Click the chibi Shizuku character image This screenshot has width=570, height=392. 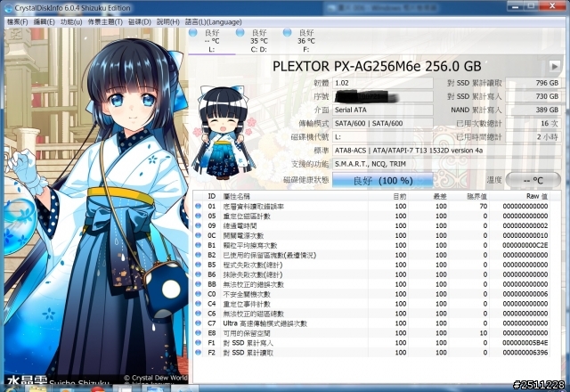point(223,133)
